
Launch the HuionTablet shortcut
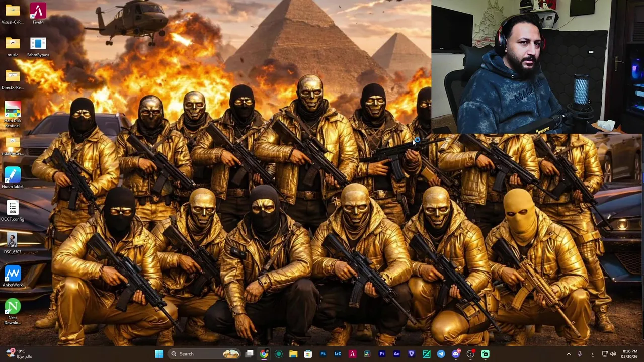click(13, 178)
